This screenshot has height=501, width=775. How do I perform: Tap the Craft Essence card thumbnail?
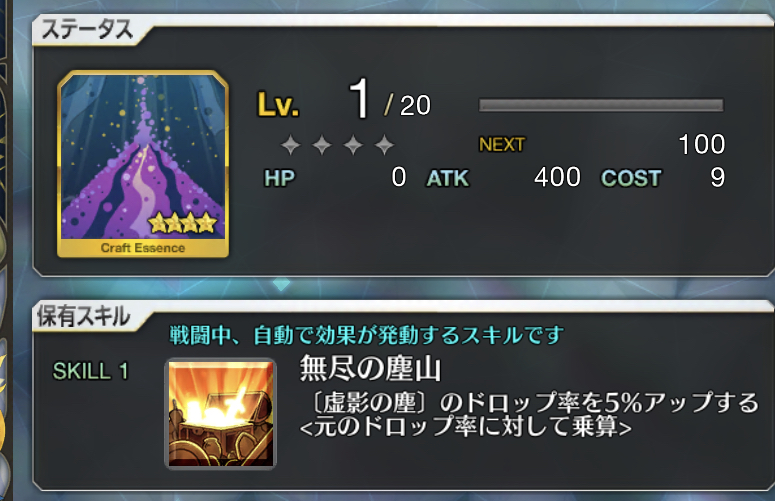[x=143, y=164]
